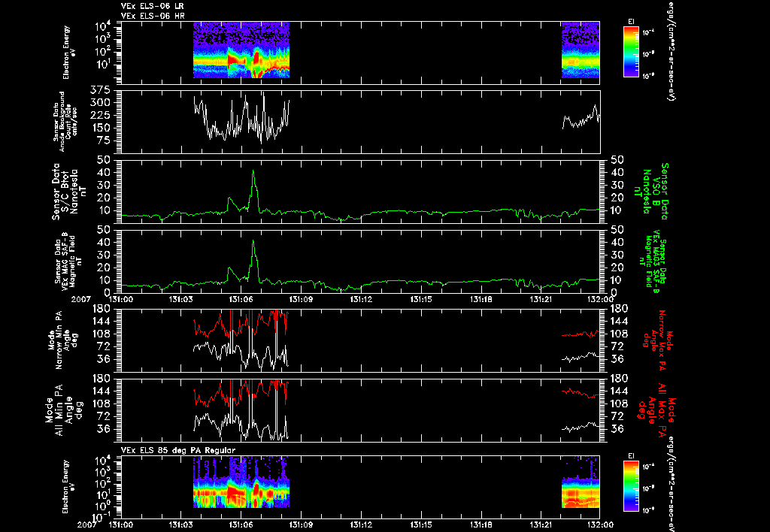This screenshot has height=532, width=770.
Task: Click the red "All Max PA Angle" label
Action: pos(656,410)
